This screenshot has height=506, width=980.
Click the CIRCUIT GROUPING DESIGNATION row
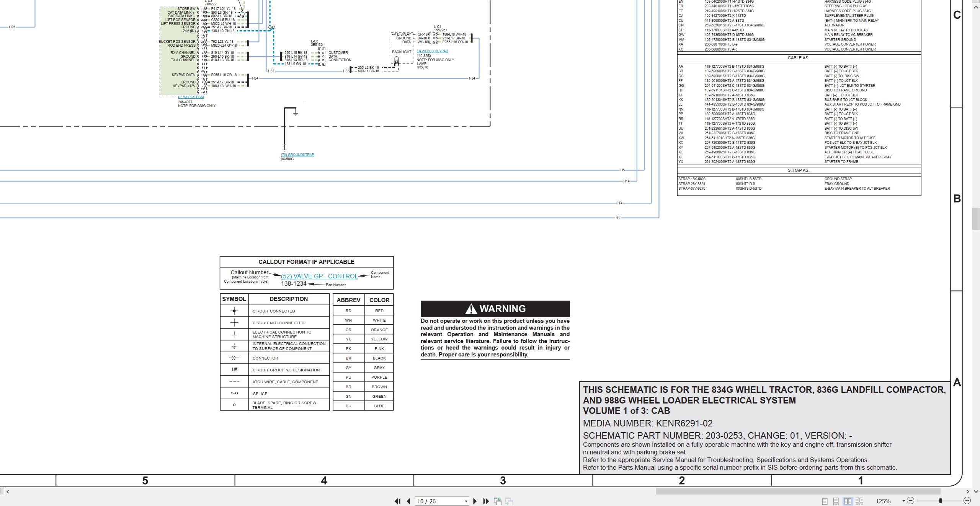pos(274,370)
